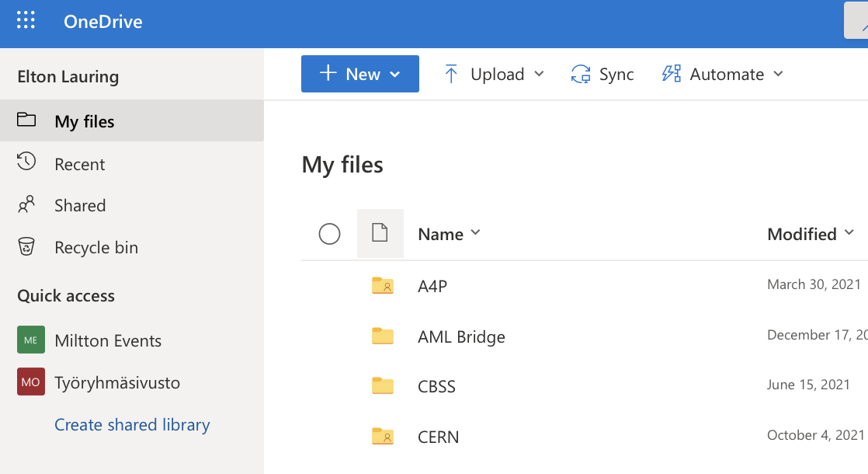868x474 pixels.
Task: Click the Upload arrow icon
Action: pos(451,74)
